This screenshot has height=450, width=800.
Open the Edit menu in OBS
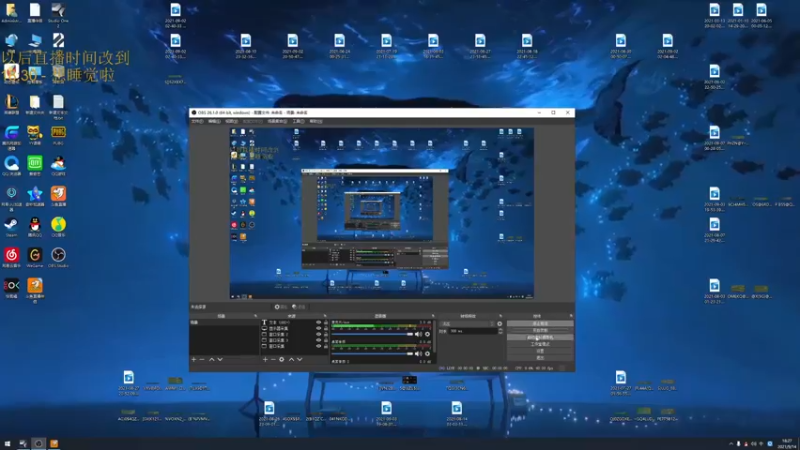tap(214, 121)
